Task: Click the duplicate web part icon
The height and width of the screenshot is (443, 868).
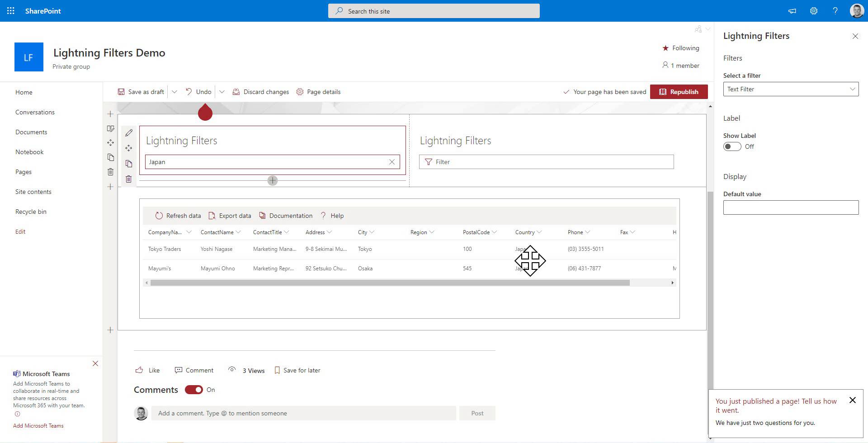Action: point(129,164)
